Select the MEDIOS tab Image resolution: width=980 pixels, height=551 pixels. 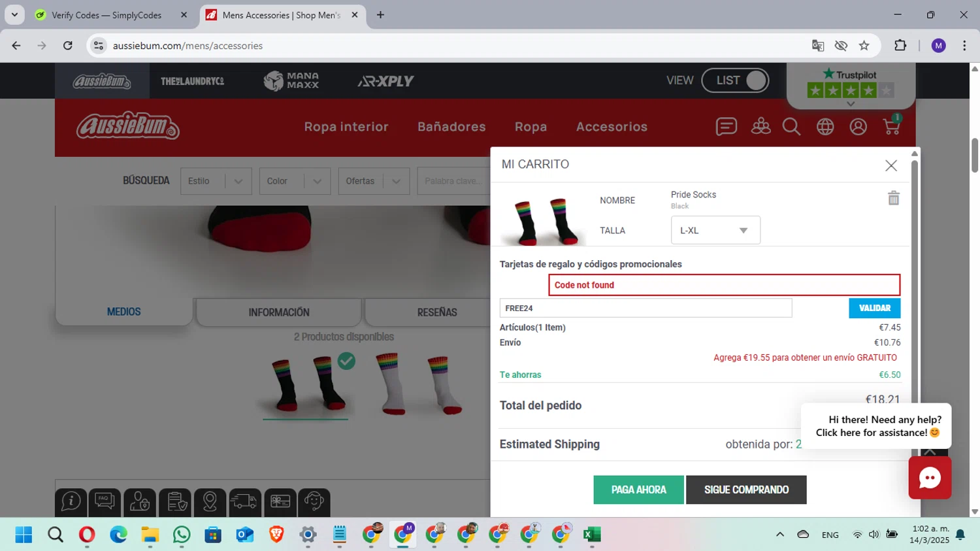click(124, 312)
